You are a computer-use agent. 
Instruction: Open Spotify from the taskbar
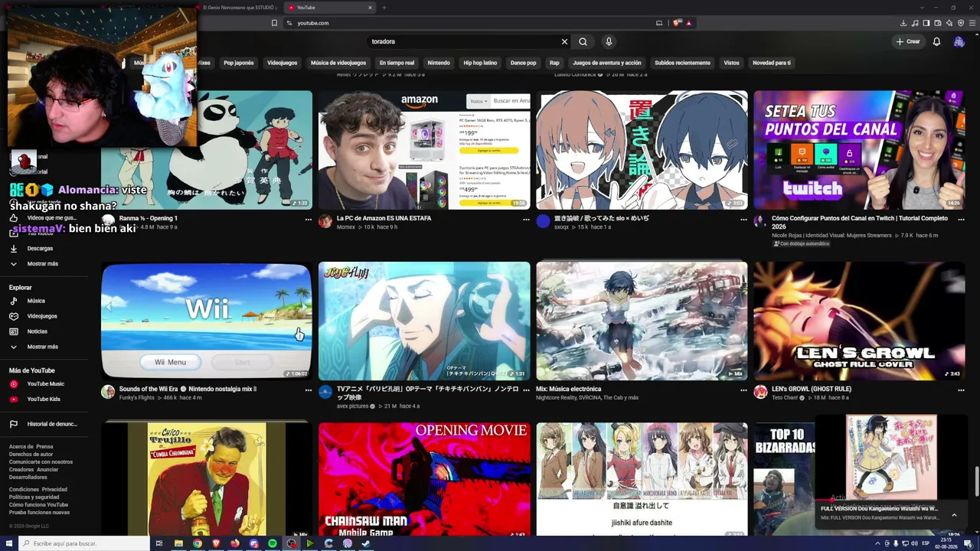tap(273, 543)
